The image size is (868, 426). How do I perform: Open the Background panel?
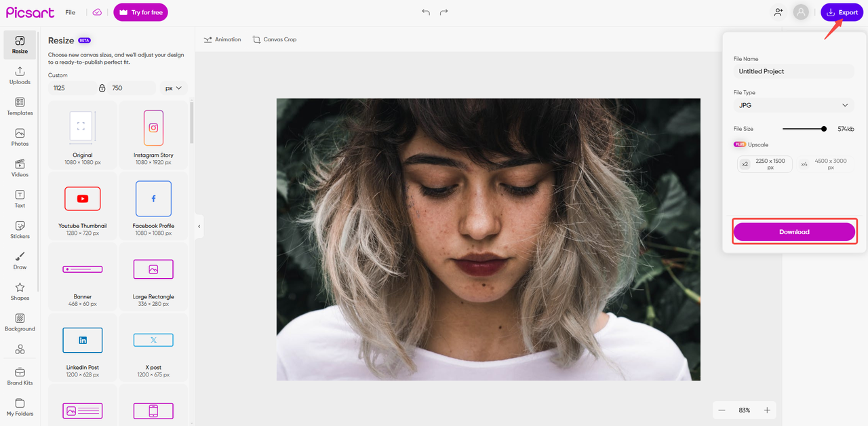pyautogui.click(x=20, y=323)
